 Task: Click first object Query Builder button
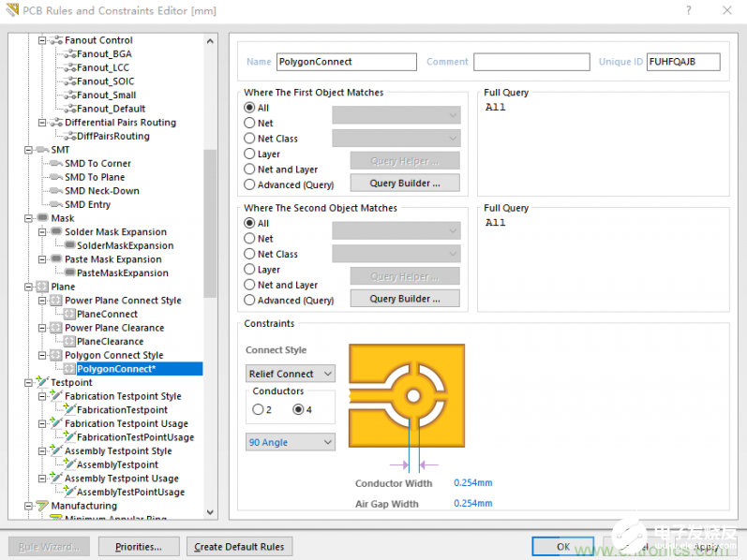pos(405,184)
